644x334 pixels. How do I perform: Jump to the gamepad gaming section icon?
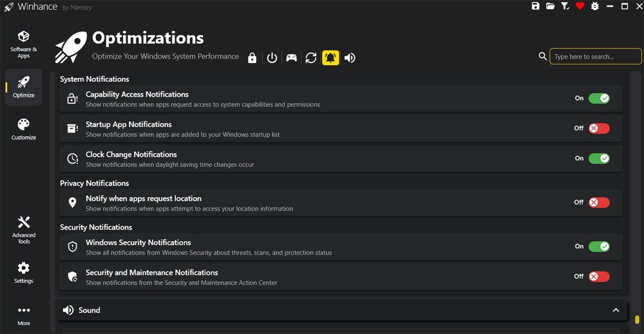point(292,58)
